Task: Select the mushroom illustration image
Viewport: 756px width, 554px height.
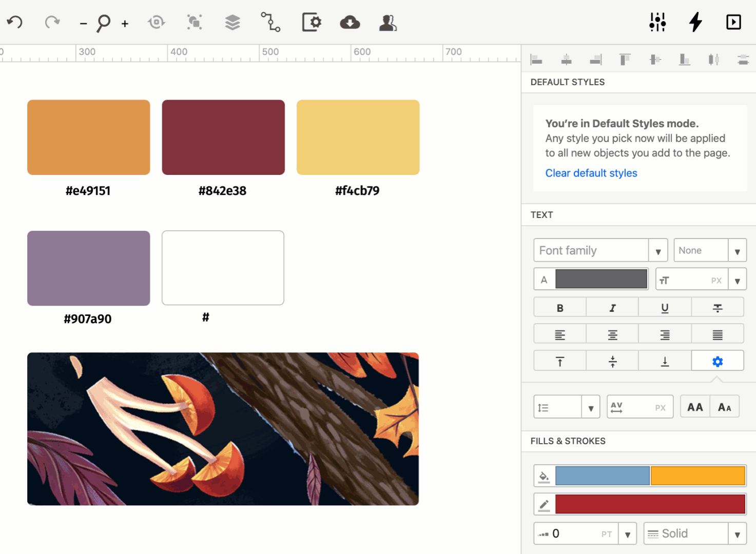Action: pos(223,429)
